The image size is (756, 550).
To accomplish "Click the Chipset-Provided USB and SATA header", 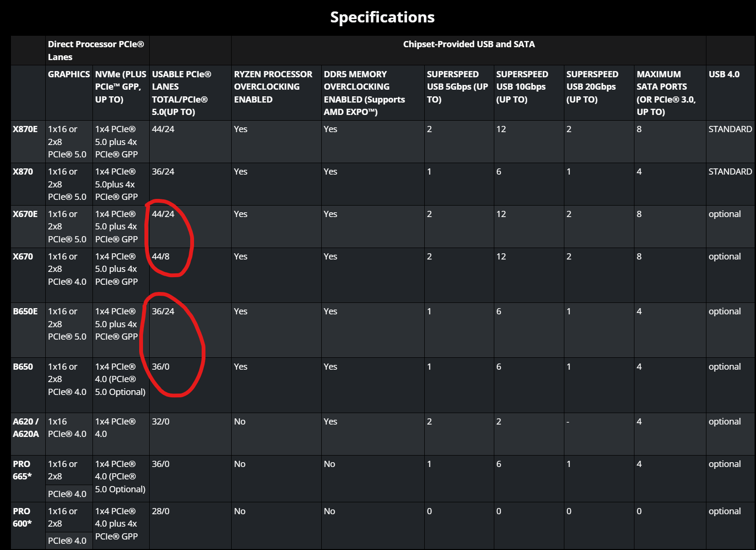I will [x=469, y=44].
